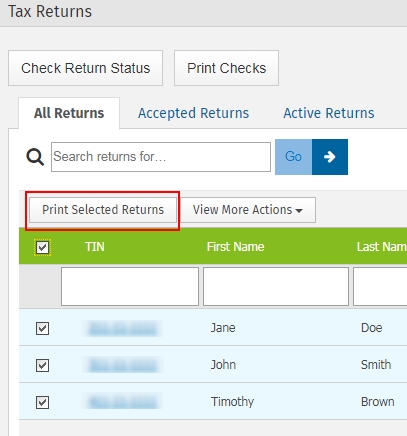Focus the Search returns for field

[x=161, y=157]
